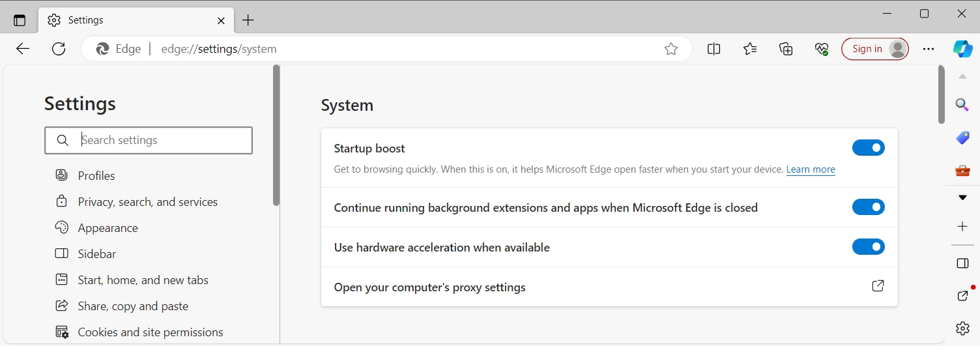Open Settings and more ellipsis menu
This screenshot has height=346, width=980.
click(929, 49)
